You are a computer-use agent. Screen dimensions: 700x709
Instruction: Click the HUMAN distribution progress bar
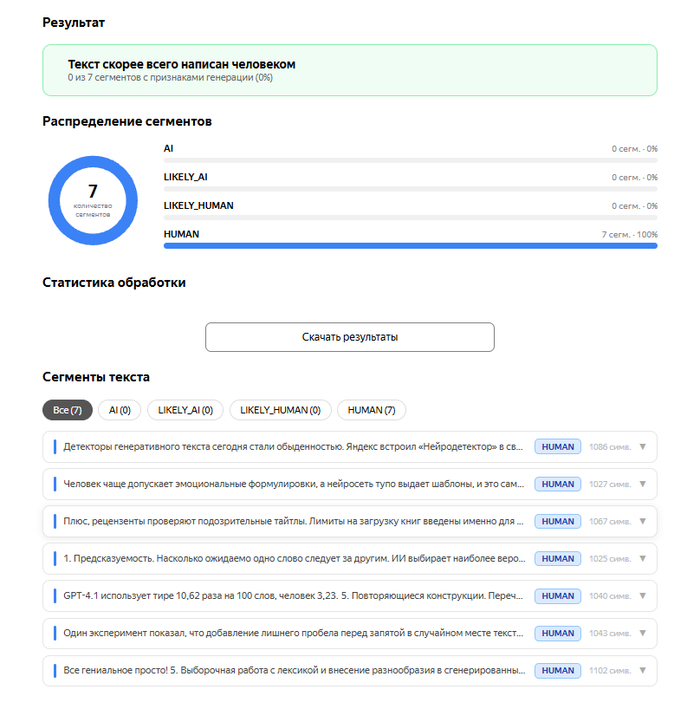click(x=410, y=246)
